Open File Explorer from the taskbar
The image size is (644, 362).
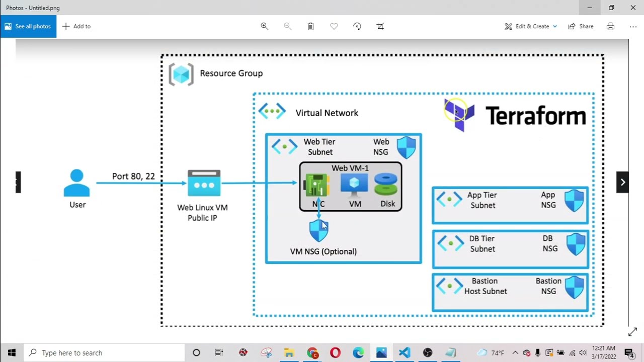tap(289, 352)
